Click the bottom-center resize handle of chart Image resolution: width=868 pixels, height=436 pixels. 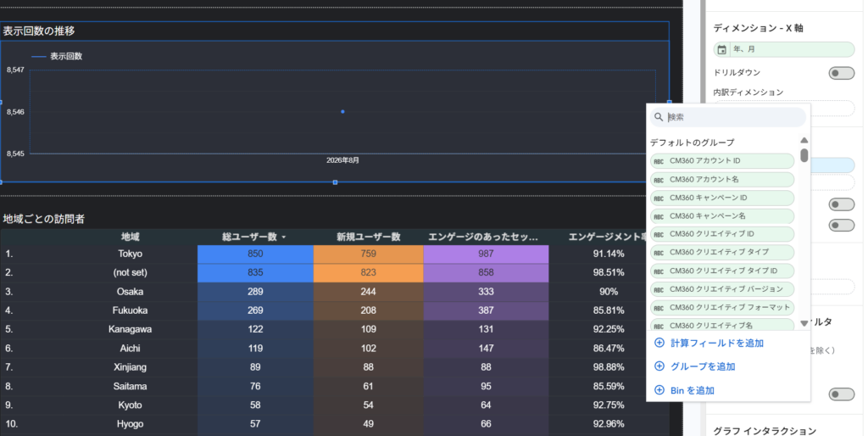click(x=335, y=182)
